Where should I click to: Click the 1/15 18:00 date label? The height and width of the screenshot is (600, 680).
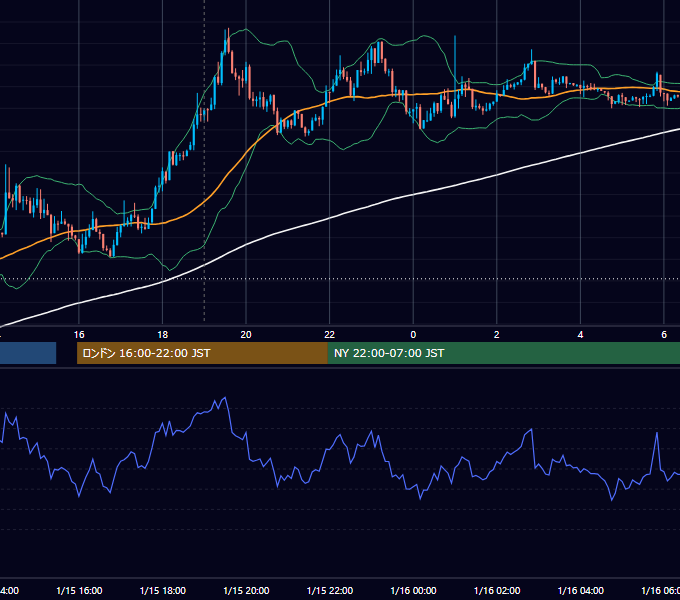pyautogui.click(x=163, y=590)
